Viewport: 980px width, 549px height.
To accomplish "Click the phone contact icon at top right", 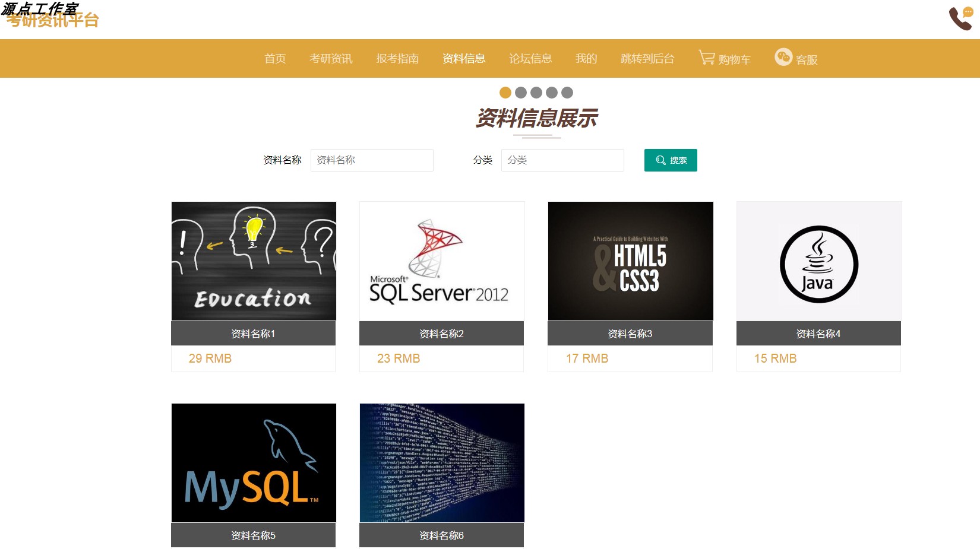I will [x=961, y=18].
